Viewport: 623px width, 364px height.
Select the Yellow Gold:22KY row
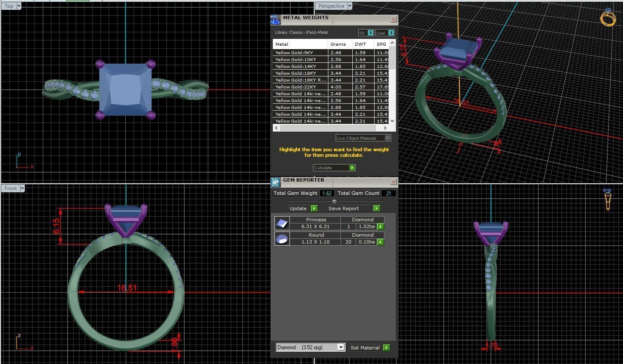(331, 87)
